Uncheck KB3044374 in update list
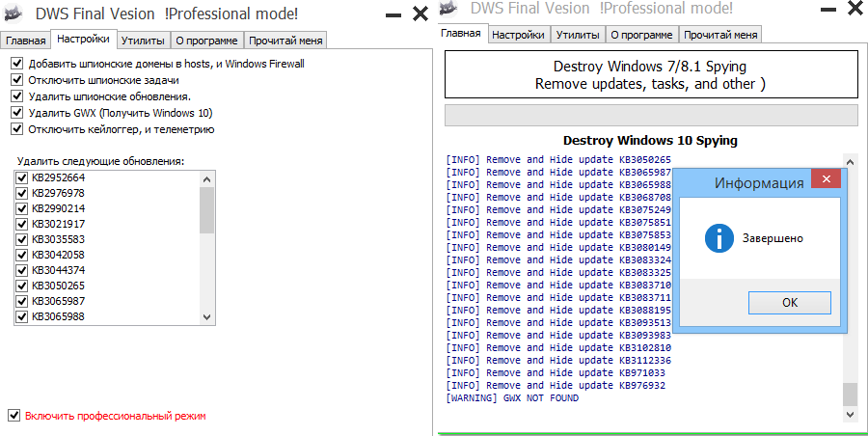868x436 pixels. coord(21,270)
